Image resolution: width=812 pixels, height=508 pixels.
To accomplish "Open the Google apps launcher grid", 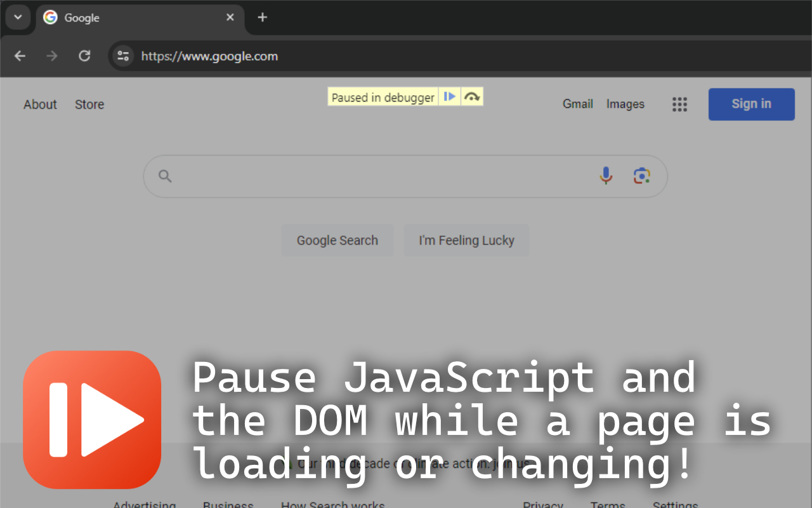I will coord(679,104).
